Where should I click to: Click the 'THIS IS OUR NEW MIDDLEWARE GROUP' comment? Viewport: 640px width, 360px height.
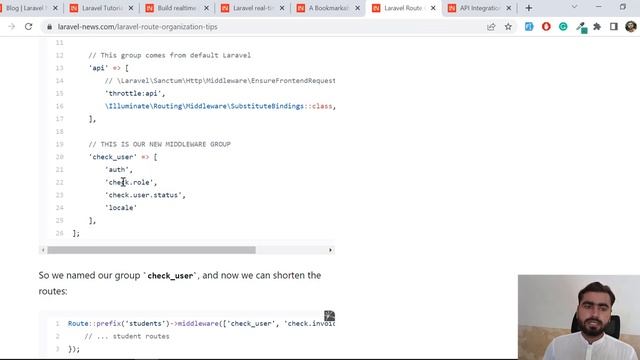(160, 144)
